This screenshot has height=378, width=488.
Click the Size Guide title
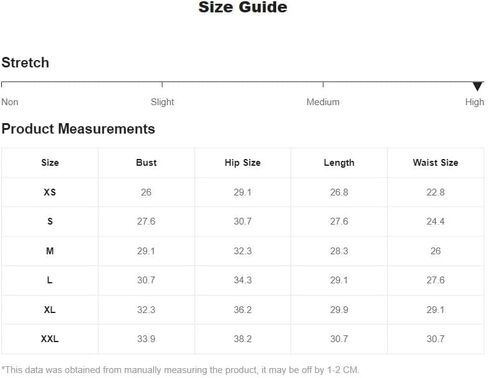(243, 7)
